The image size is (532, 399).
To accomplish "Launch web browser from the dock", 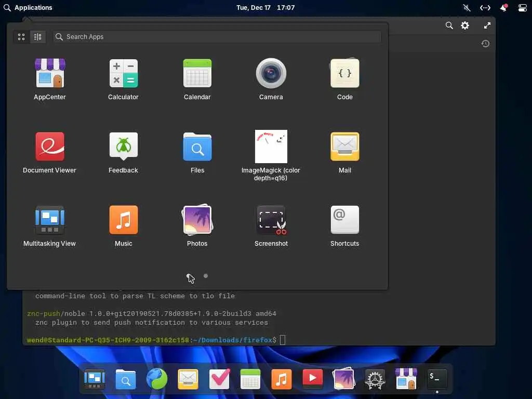I will tap(157, 379).
